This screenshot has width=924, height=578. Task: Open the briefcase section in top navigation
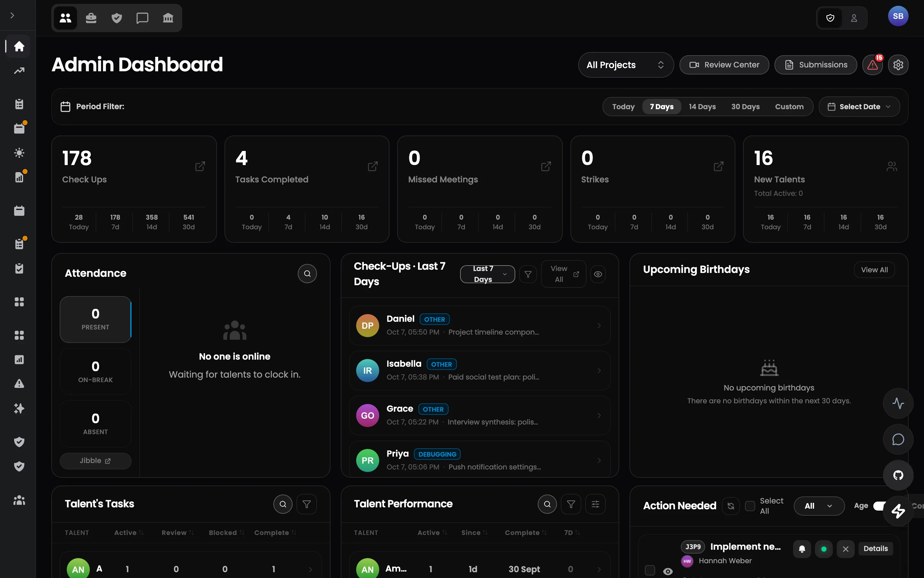91,18
